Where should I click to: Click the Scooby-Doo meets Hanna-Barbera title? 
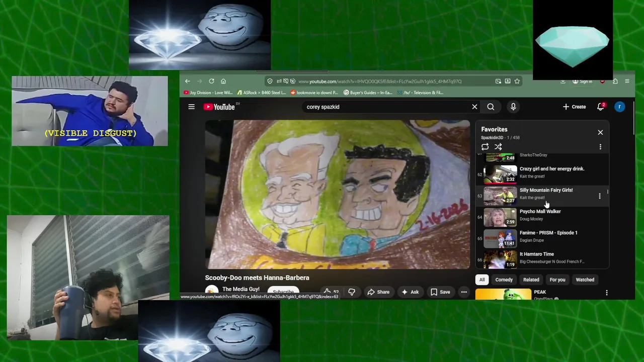click(257, 278)
